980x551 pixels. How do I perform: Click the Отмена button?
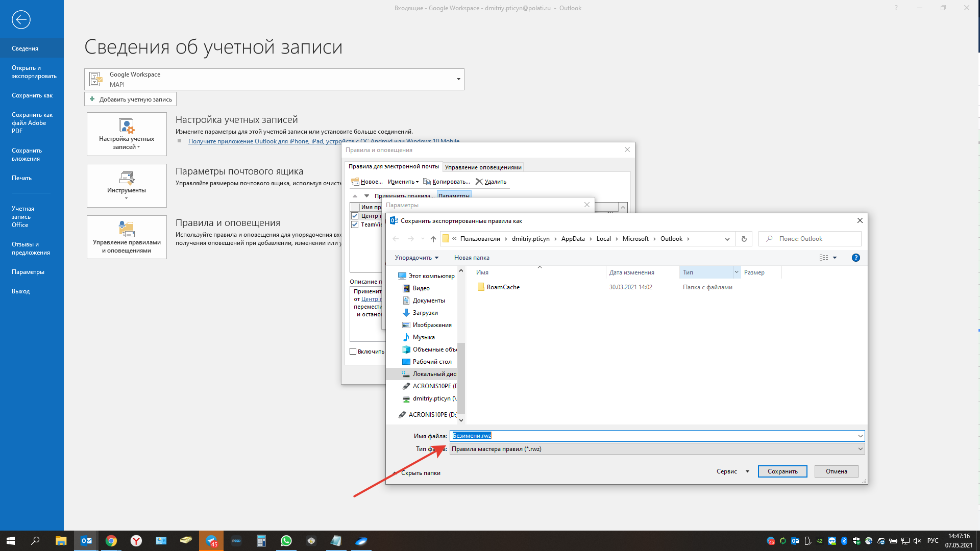pyautogui.click(x=836, y=471)
